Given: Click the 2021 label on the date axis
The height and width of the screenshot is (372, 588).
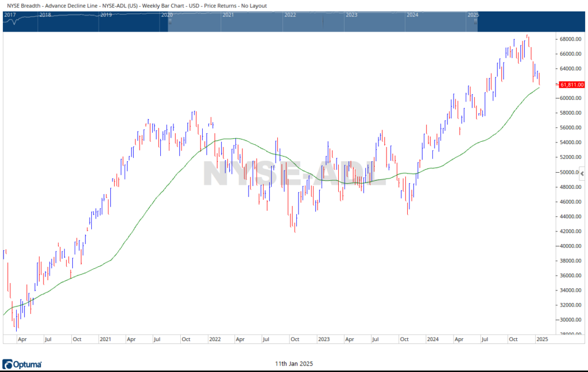Looking at the screenshot, I should pos(105,339).
